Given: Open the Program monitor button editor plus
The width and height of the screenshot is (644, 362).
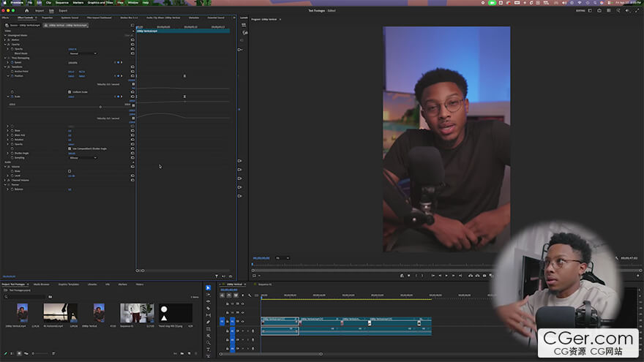Looking at the screenshot, I should coord(638,276).
